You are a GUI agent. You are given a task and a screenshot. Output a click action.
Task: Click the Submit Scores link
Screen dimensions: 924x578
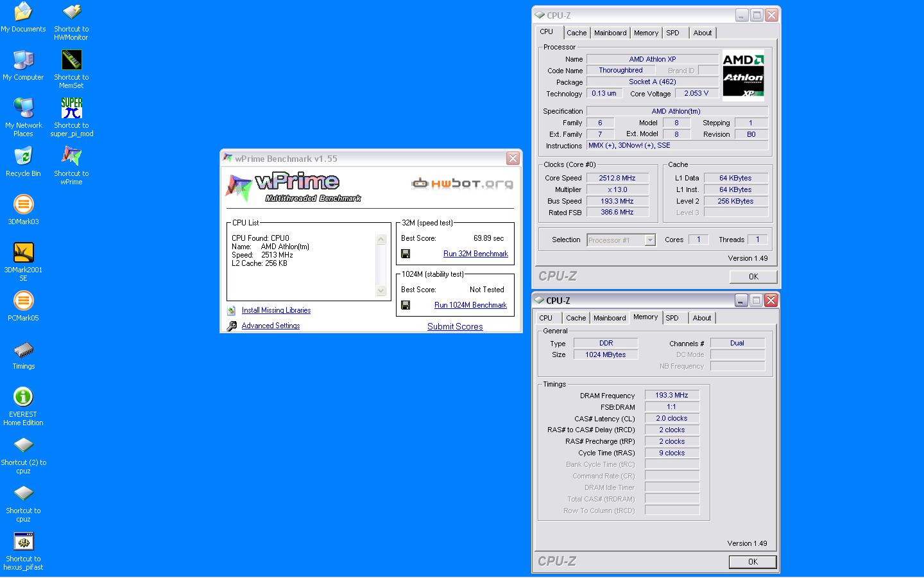coord(455,326)
